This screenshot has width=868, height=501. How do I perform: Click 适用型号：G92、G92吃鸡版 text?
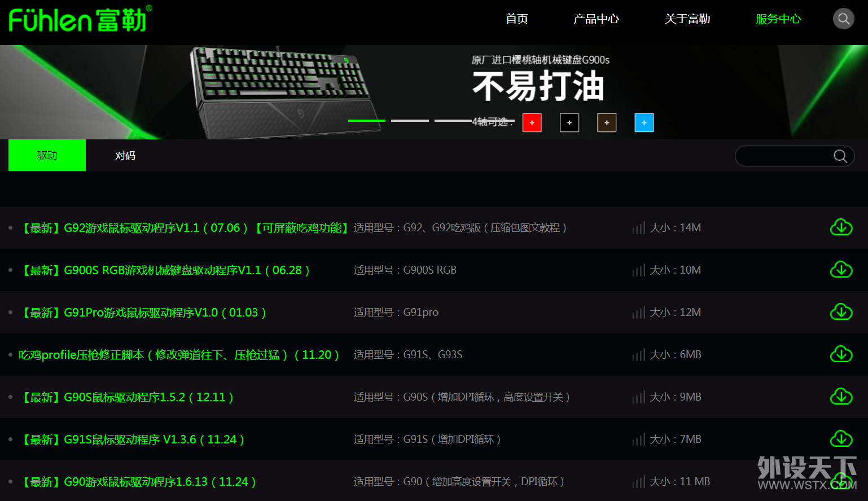click(461, 228)
